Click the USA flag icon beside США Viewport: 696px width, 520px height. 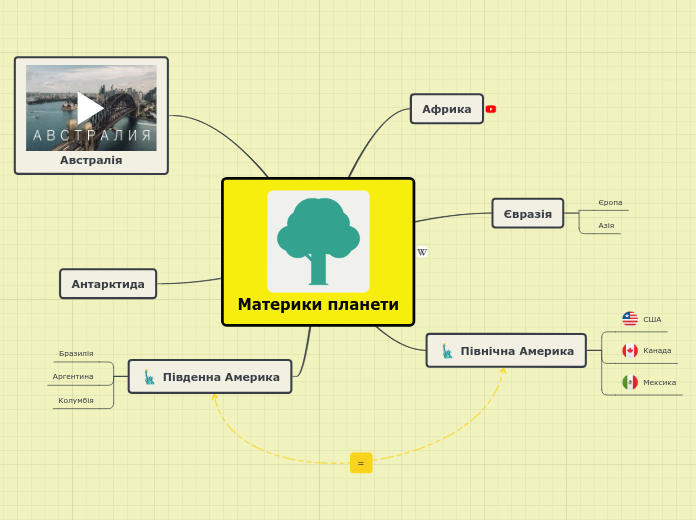pyautogui.click(x=630, y=319)
